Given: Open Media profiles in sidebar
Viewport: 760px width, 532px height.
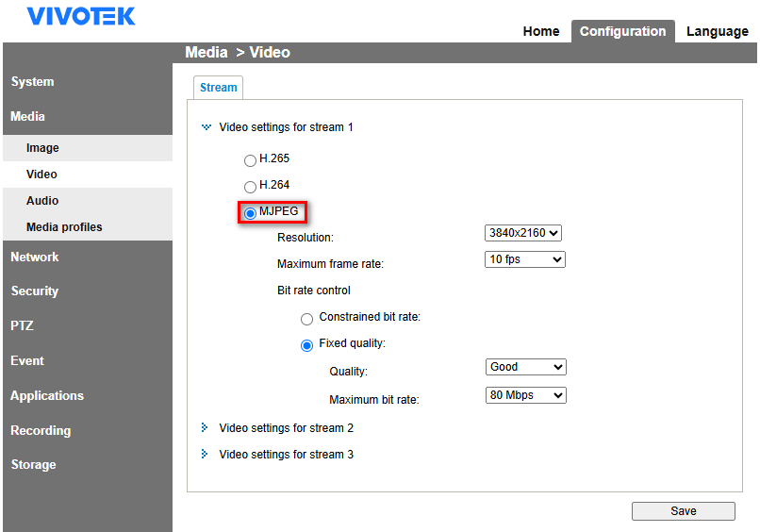Looking at the screenshot, I should (x=64, y=227).
